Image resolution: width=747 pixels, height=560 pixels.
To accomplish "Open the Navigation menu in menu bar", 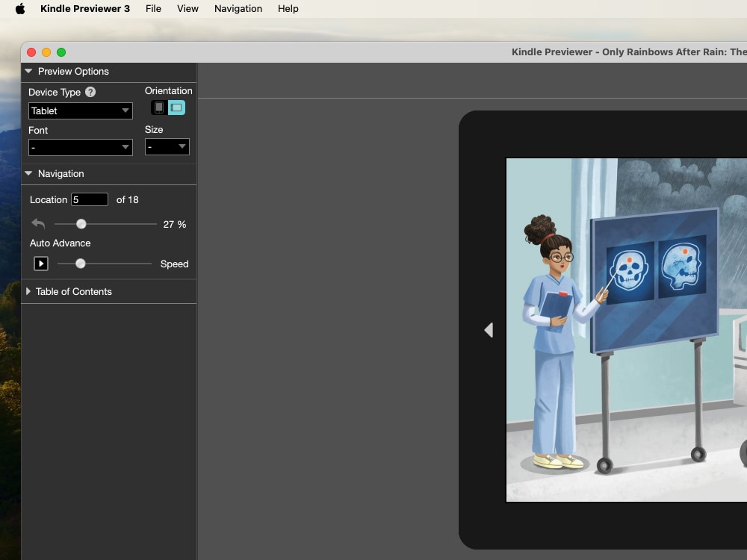I will 238,8.
